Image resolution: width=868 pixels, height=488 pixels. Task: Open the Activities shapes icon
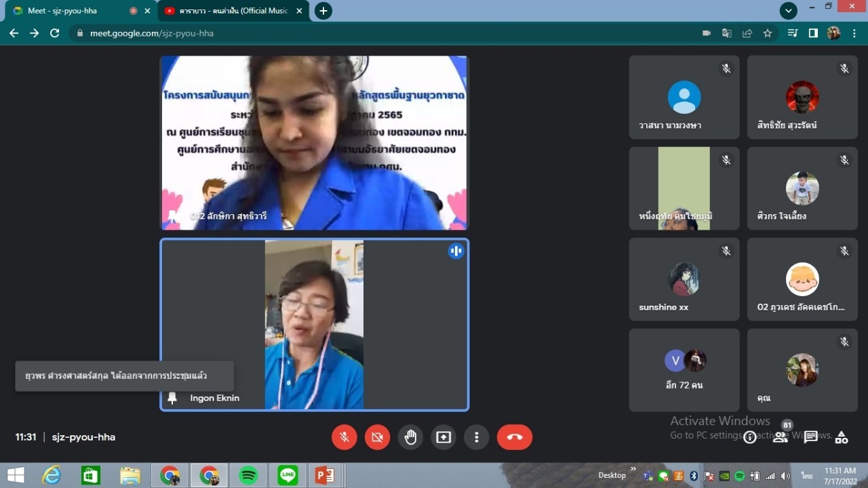click(x=841, y=438)
